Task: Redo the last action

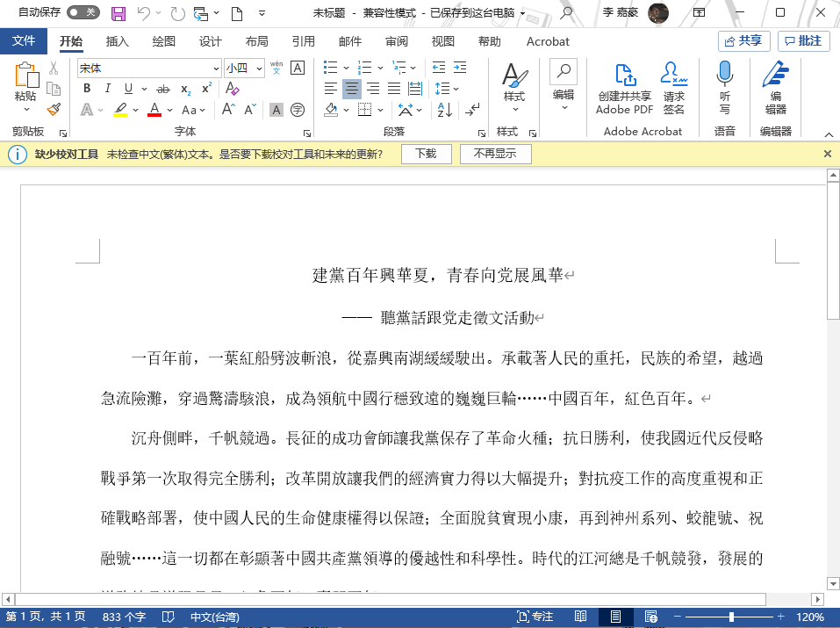Action: 177,13
